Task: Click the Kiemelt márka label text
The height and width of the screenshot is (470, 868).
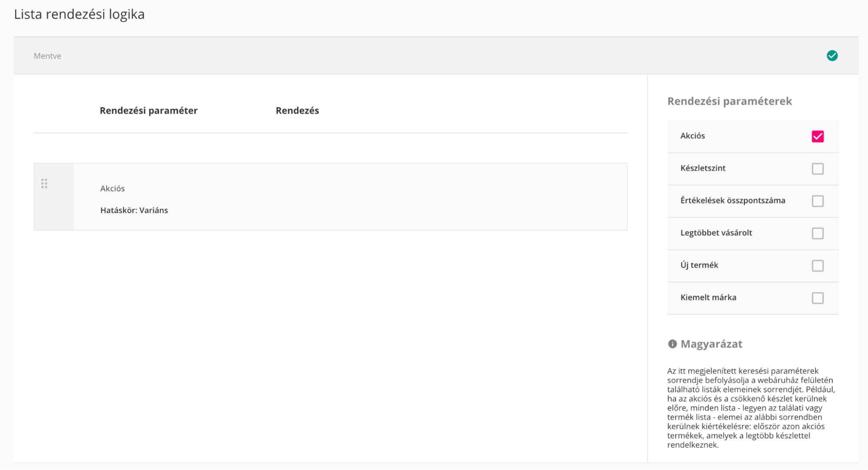Action: tap(708, 297)
